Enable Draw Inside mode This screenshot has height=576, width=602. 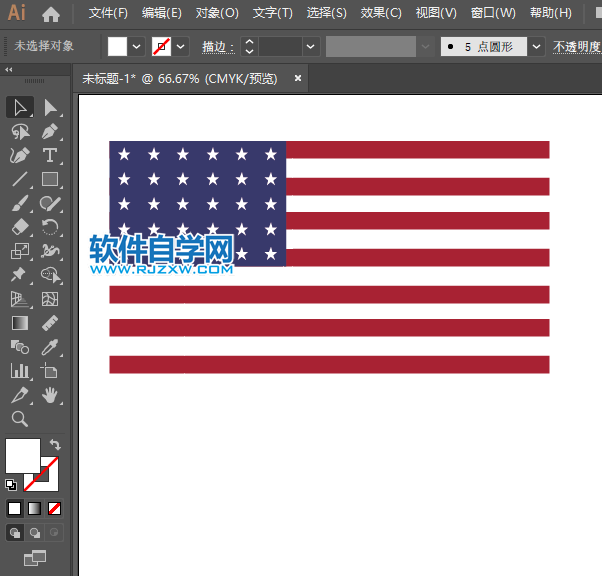(x=54, y=533)
